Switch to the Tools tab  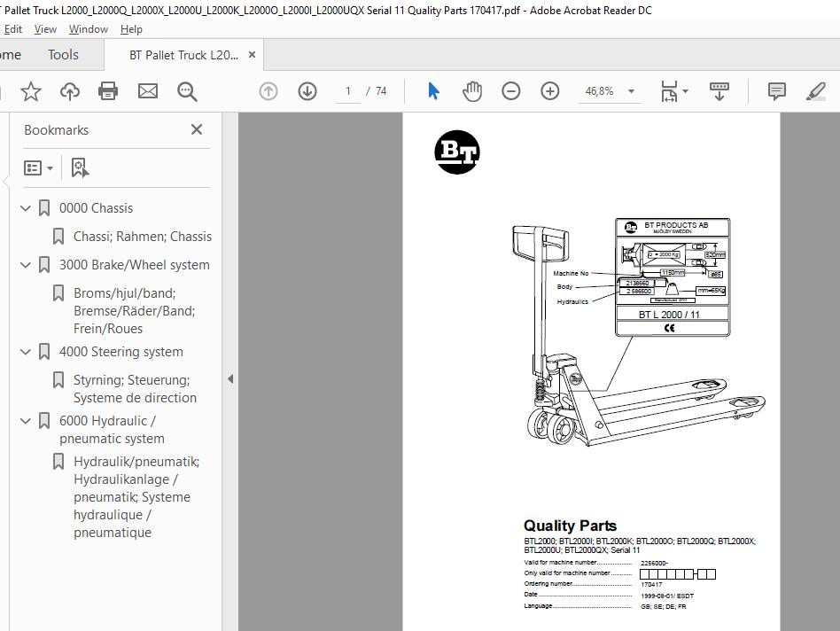pos(63,55)
